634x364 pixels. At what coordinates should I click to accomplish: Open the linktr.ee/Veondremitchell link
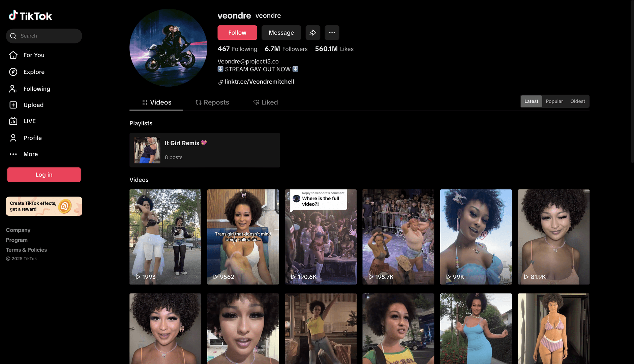coord(259,82)
